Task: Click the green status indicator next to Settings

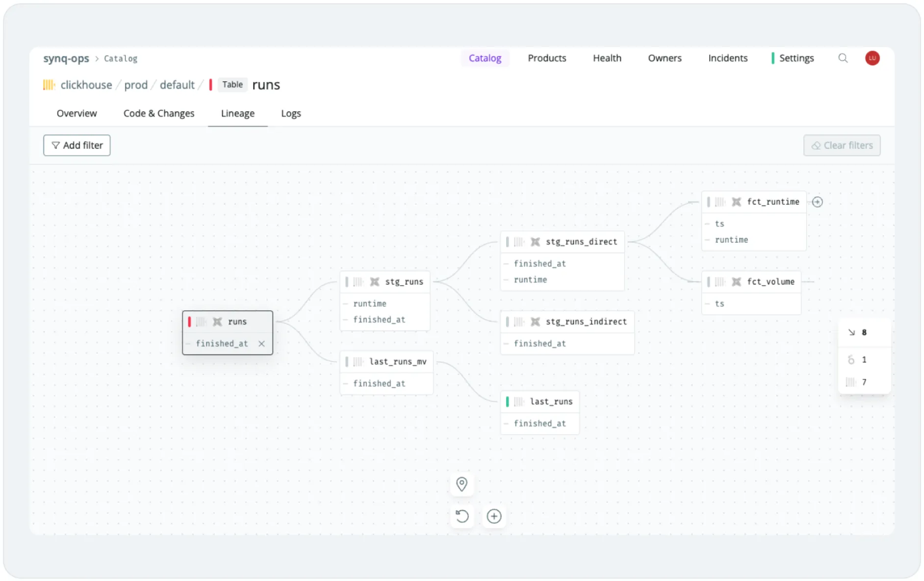Action: [773, 58]
